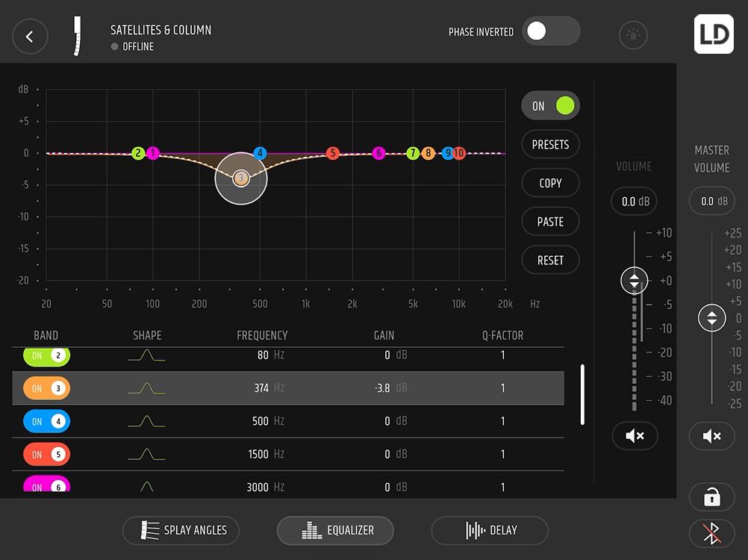Open the Delay tab
Viewport: 748px width, 560px height.
tap(489, 530)
